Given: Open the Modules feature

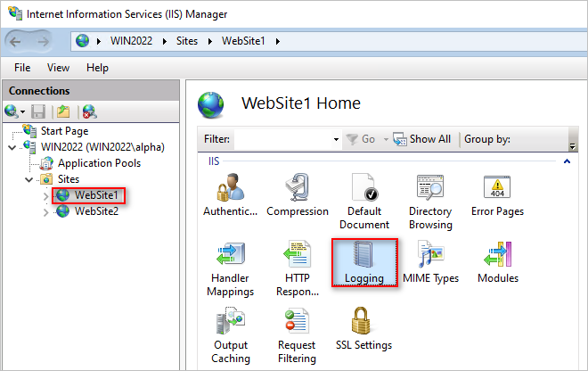Looking at the screenshot, I should coord(498,261).
